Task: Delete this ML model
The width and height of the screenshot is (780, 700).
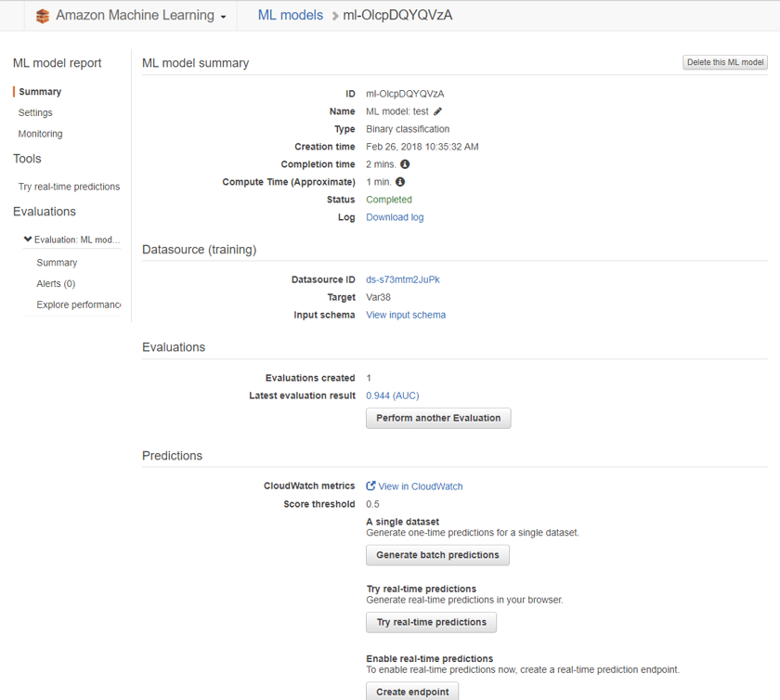Action: click(725, 62)
